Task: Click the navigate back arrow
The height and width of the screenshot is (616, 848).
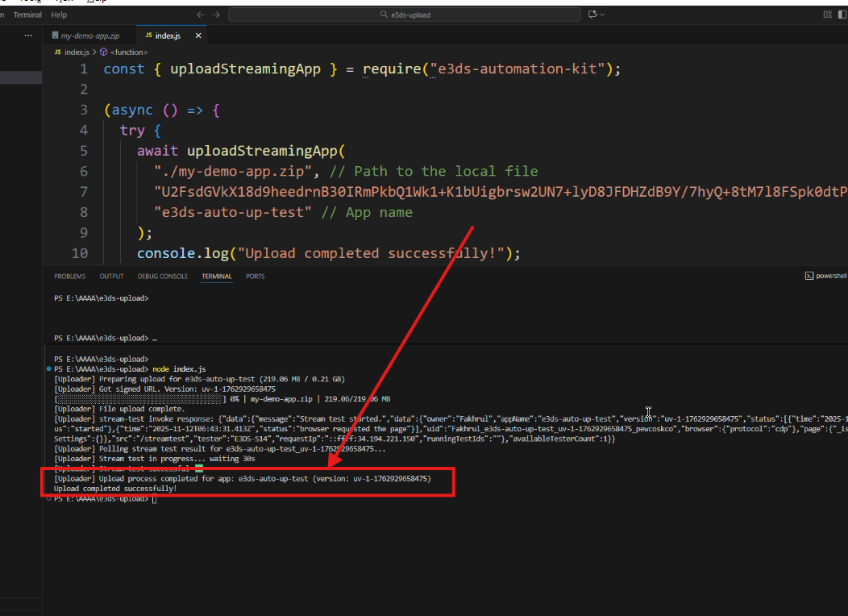Action: (x=201, y=15)
